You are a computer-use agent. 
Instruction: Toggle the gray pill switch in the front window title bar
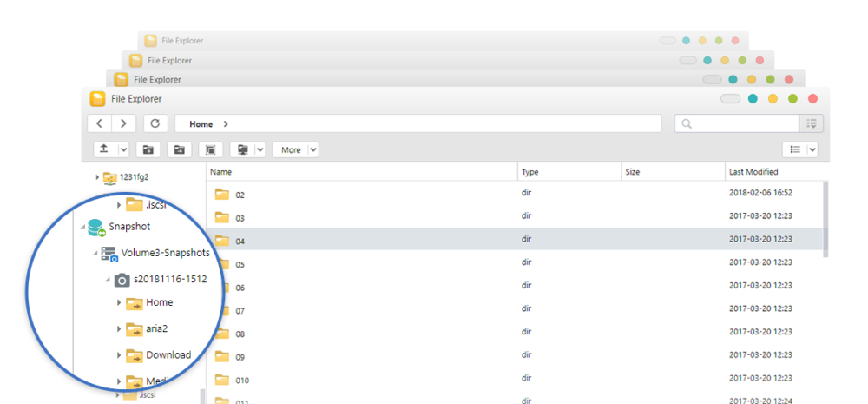(x=730, y=99)
